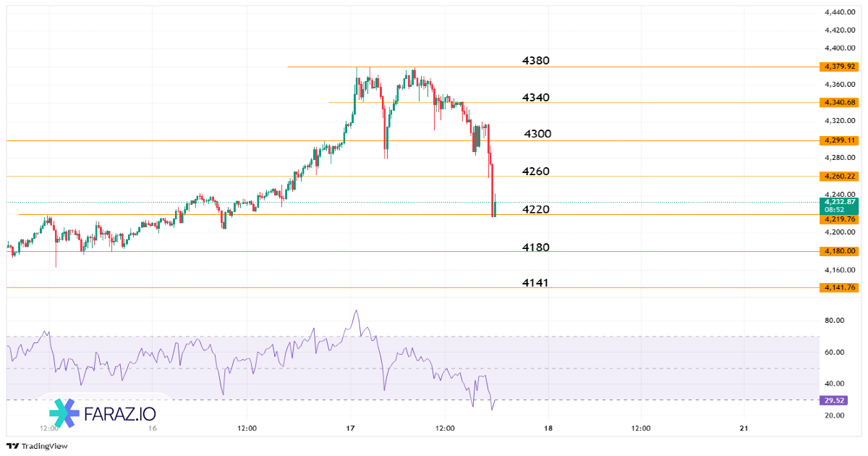Select the 4,379.92 orange price label
The width and height of the screenshot is (868, 456).
point(839,67)
